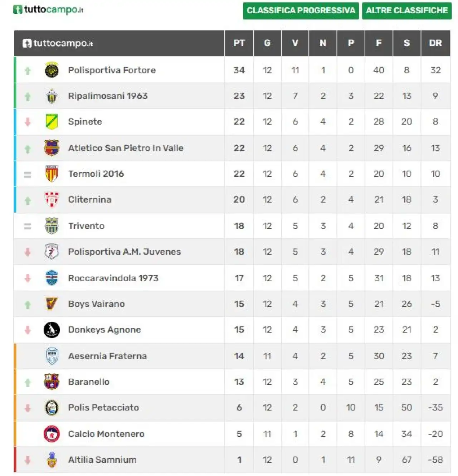Open the Polisportiva A.M. Juvenes team page
This screenshot has height=476, width=458.
[125, 252]
